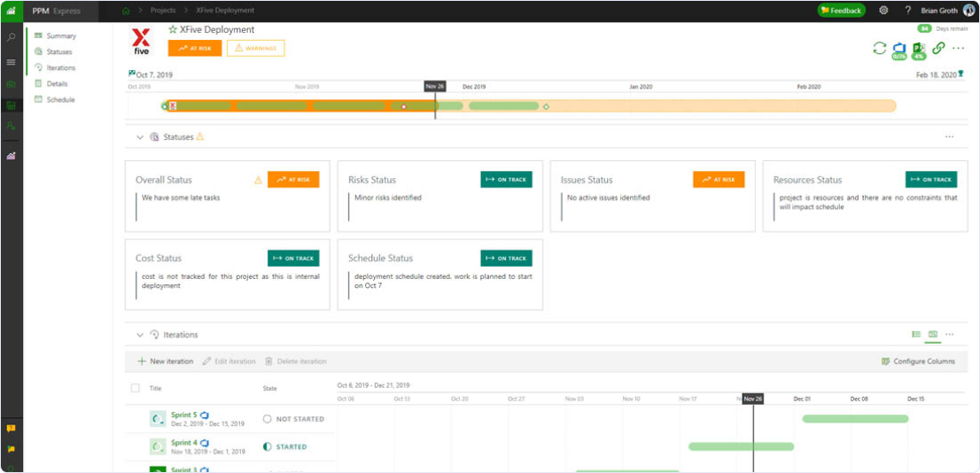This screenshot has width=980, height=473.
Task: Go to Projects in the breadcrumb
Action: [162, 11]
